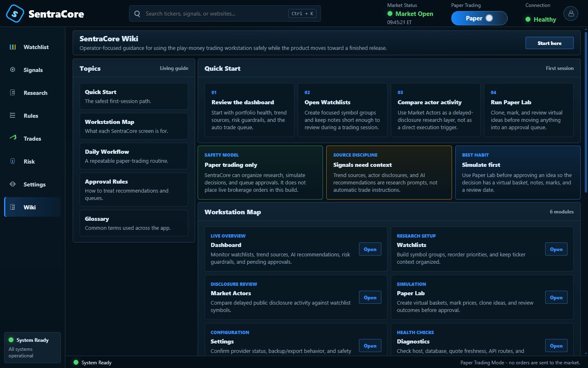Click the Safety Model Paper trading only card
The image size is (588, 368).
(x=260, y=173)
